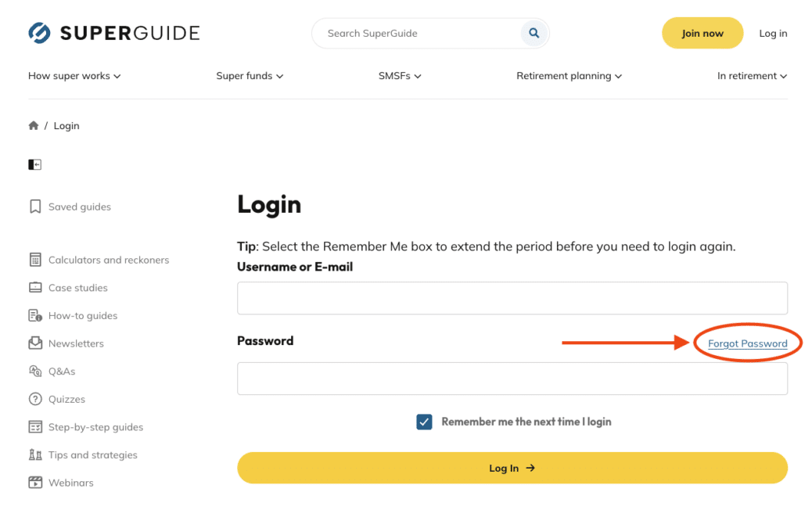
Task: Expand the How super works menu
Action: click(x=74, y=76)
